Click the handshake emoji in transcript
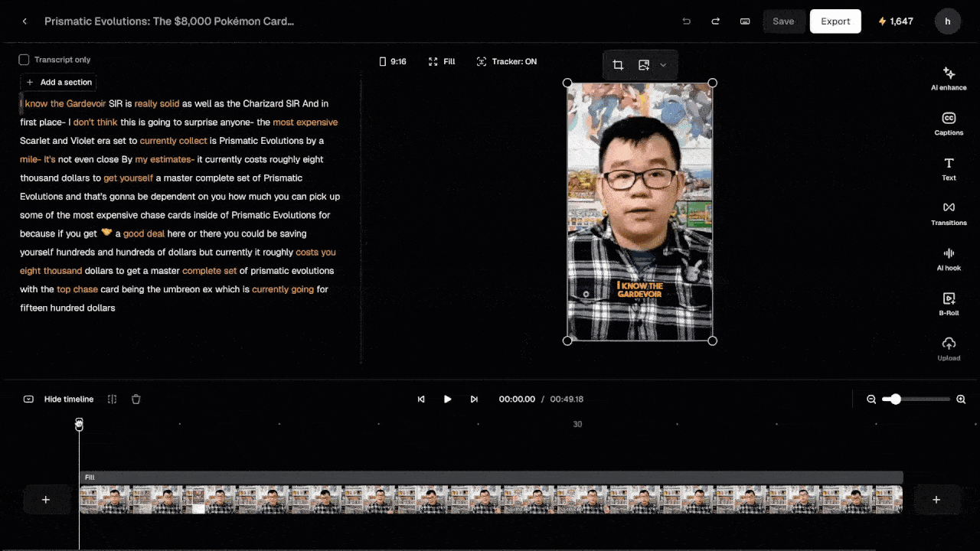The image size is (980, 551). (106, 233)
